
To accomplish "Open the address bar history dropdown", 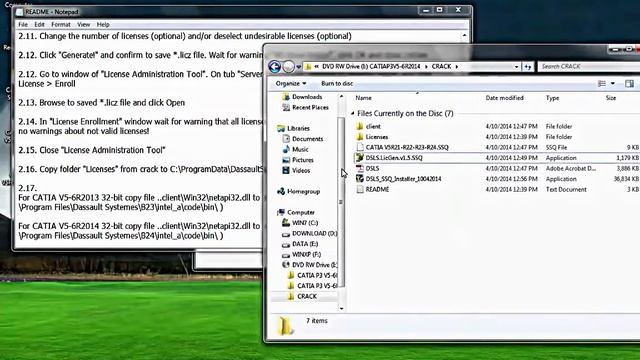I will [x=517, y=67].
